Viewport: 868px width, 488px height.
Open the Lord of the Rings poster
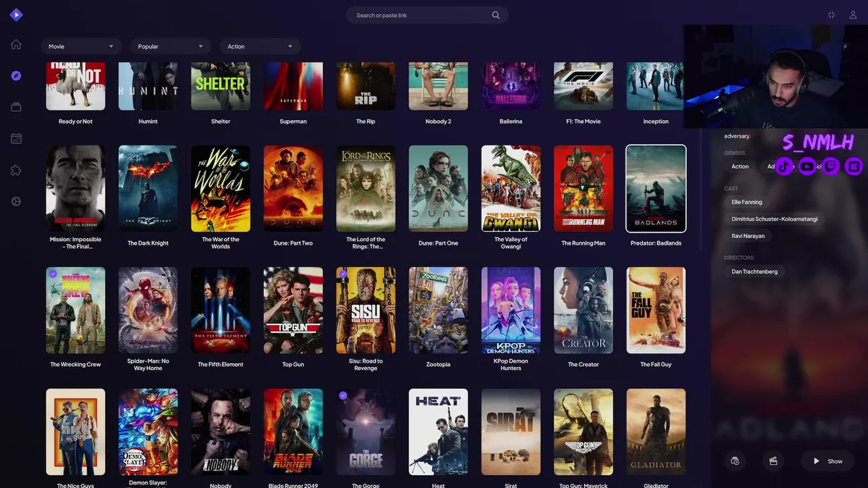366,188
